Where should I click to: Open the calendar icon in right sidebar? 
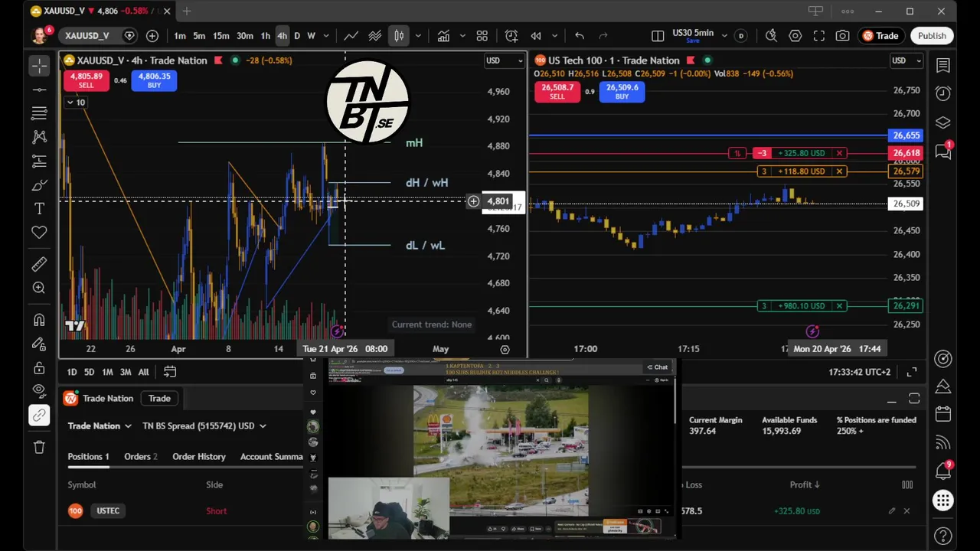pos(943,414)
